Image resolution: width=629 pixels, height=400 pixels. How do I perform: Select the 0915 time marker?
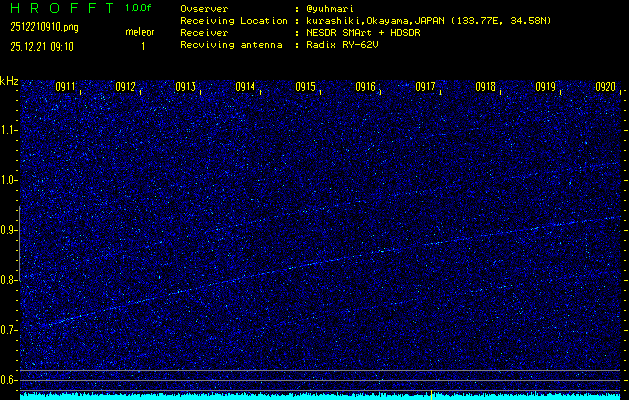[305, 88]
